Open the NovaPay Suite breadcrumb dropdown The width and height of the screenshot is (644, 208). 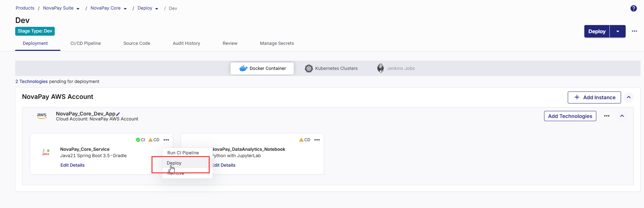click(x=78, y=8)
